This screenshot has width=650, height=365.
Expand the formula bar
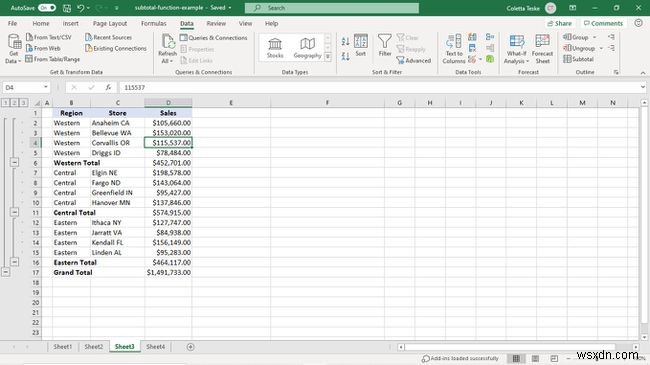pyautogui.click(x=643, y=87)
